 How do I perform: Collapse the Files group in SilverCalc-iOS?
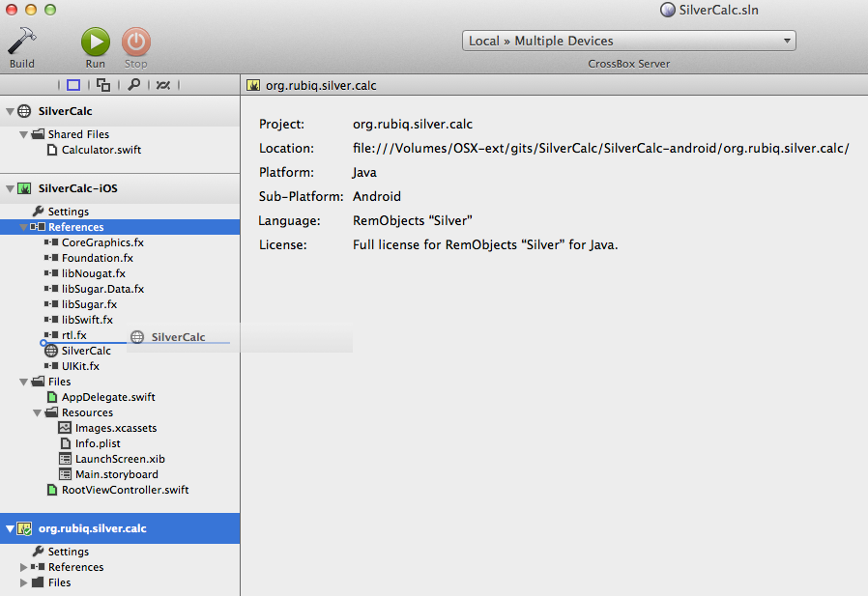24,382
